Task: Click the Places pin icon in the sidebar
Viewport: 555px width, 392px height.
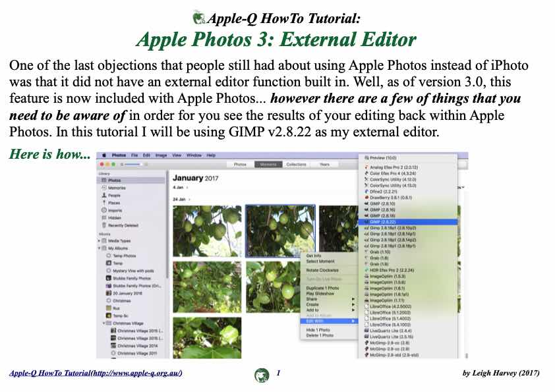Action: click(104, 203)
